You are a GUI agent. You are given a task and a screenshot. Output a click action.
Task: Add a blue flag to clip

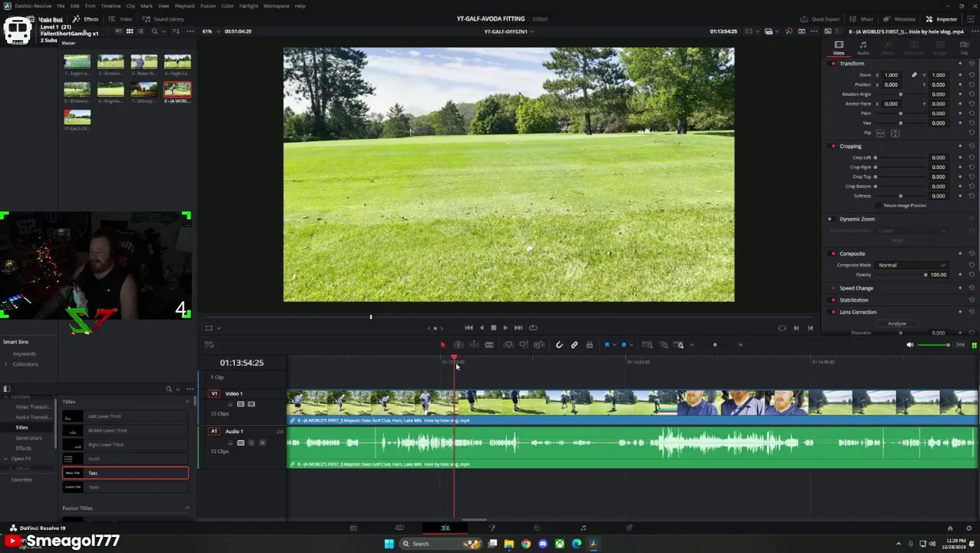pos(607,345)
